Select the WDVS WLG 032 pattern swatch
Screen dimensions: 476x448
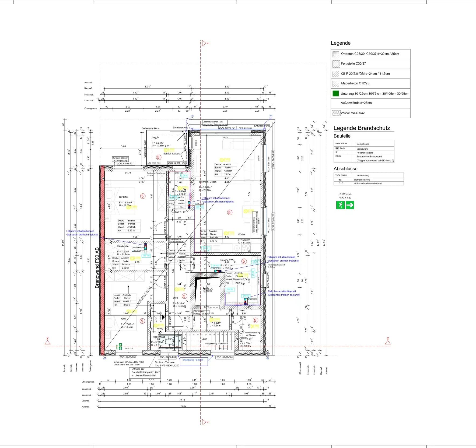336,113
